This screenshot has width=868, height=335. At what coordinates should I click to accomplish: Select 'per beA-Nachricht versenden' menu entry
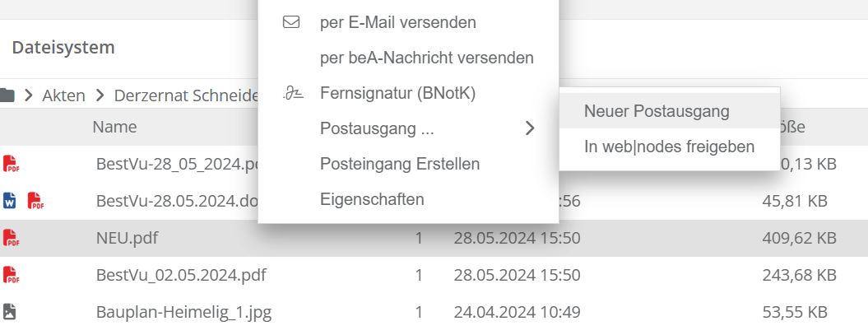[426, 58]
